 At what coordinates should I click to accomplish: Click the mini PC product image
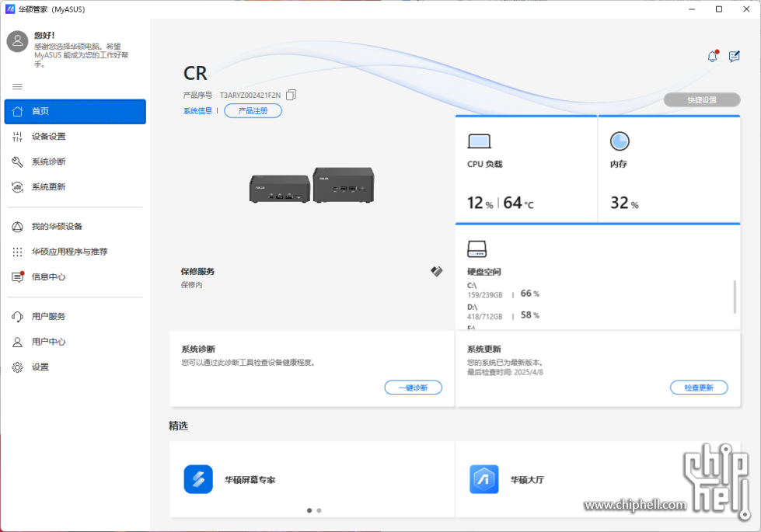(x=312, y=186)
